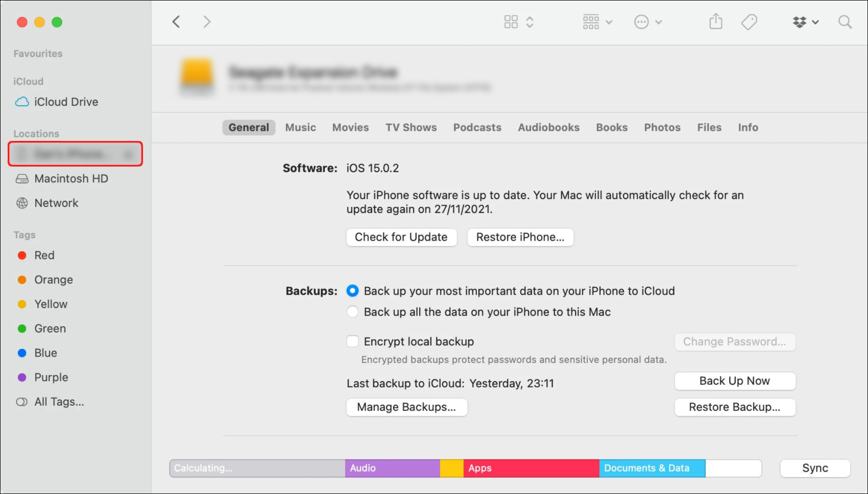This screenshot has height=494, width=868.
Task: Open the search magnifier icon
Action: [845, 22]
